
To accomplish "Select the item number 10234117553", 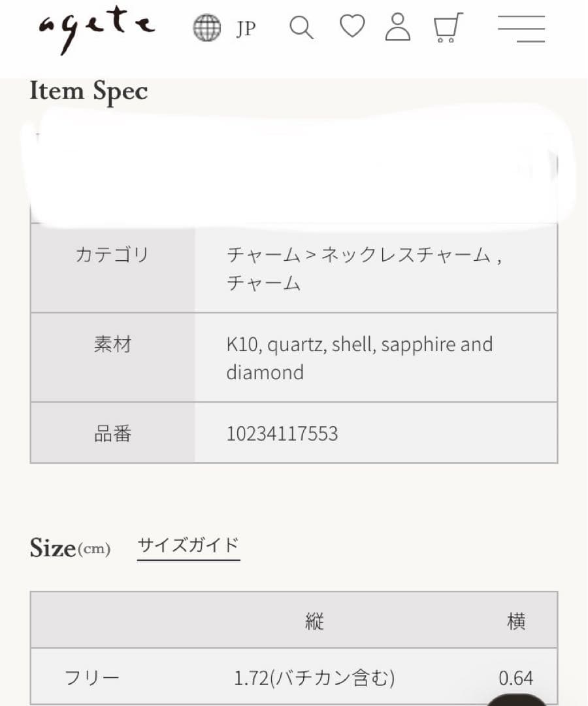I will click(x=282, y=433).
